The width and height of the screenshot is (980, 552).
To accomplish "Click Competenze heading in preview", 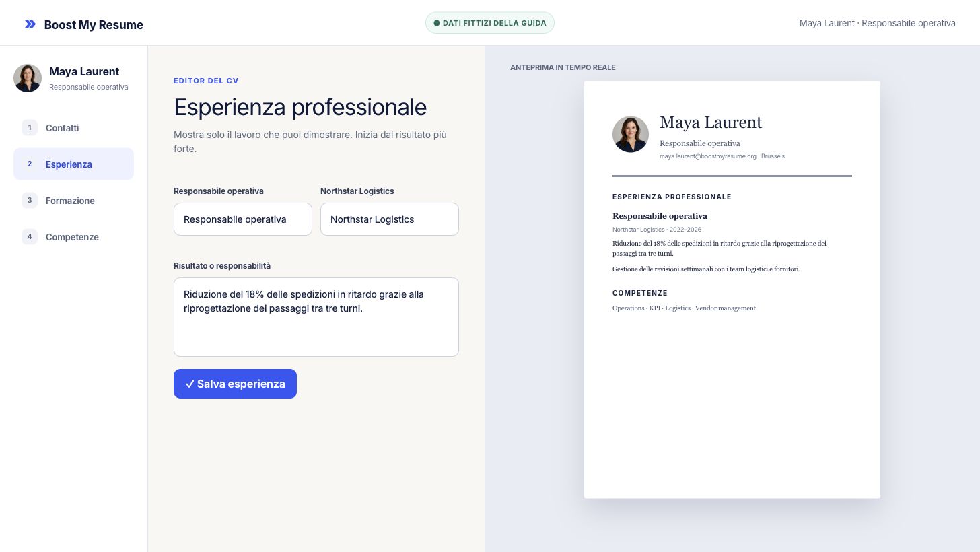I will click(x=640, y=294).
